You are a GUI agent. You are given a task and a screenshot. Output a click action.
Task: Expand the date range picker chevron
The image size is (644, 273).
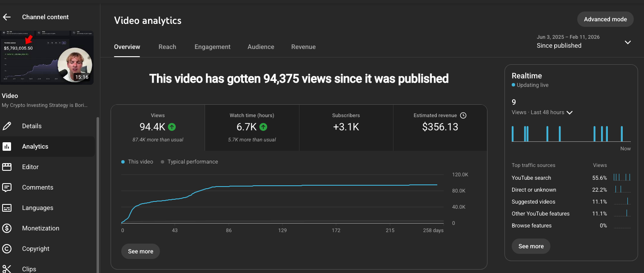pyautogui.click(x=628, y=42)
